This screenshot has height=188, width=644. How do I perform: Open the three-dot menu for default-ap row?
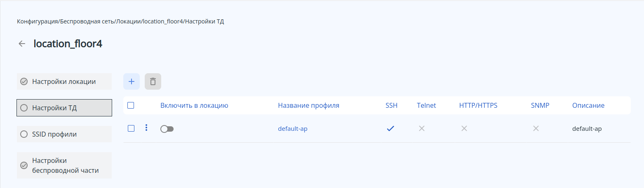[146, 128]
